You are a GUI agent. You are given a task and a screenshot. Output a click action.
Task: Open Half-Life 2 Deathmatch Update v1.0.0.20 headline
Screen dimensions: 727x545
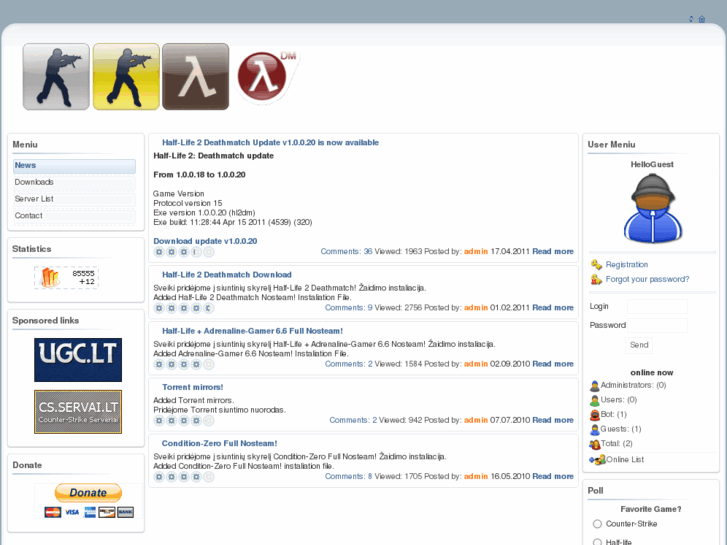tap(270, 143)
